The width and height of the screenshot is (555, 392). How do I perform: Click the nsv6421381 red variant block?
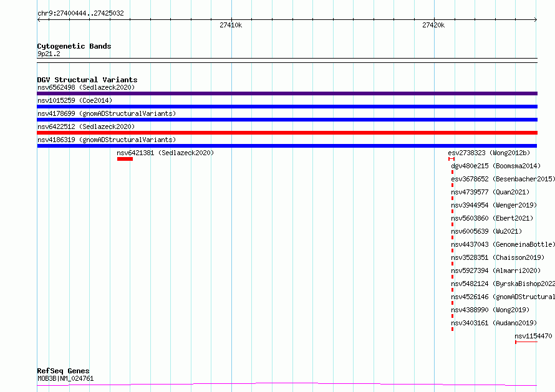[125, 159]
